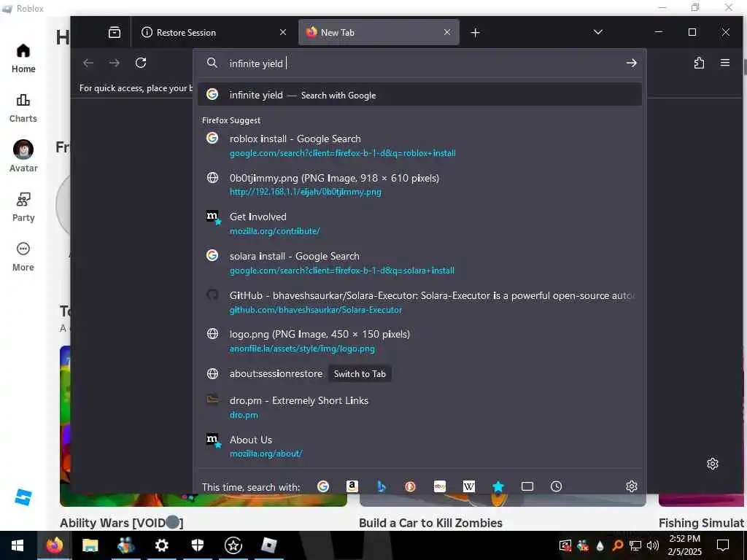Open the Windows Start menu

coord(18,545)
